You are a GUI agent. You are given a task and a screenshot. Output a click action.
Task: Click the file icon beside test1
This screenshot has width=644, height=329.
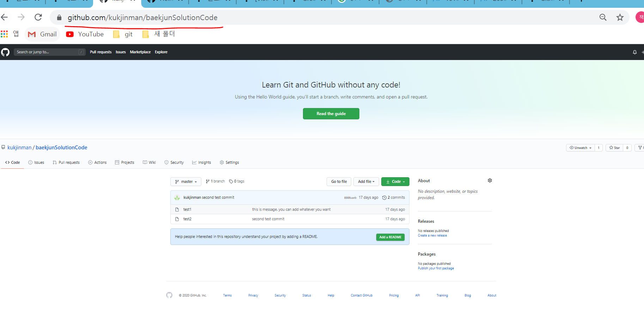point(177,210)
